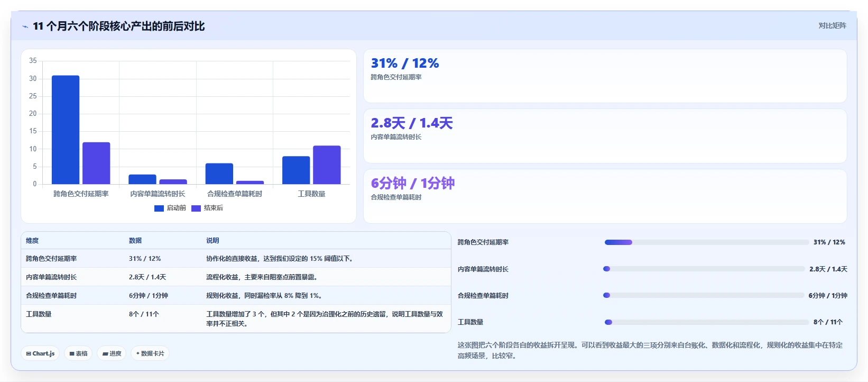
Task: Click the 结束后 bar for 工具数量
Action: point(327,165)
